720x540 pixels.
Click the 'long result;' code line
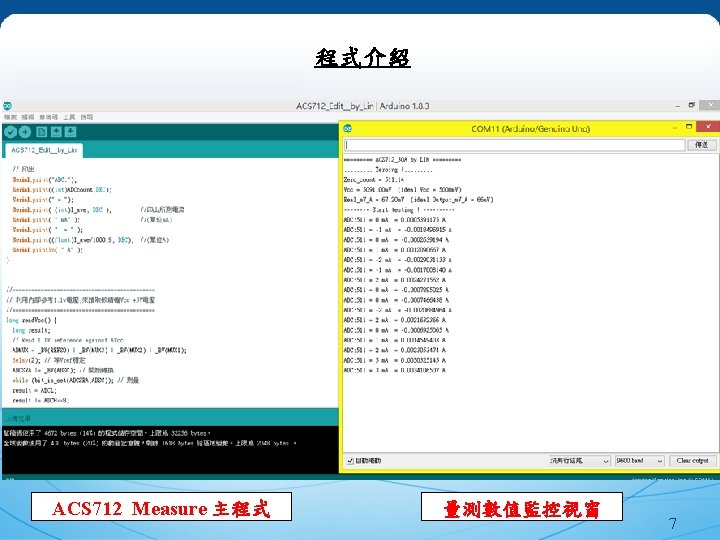pos(31,330)
